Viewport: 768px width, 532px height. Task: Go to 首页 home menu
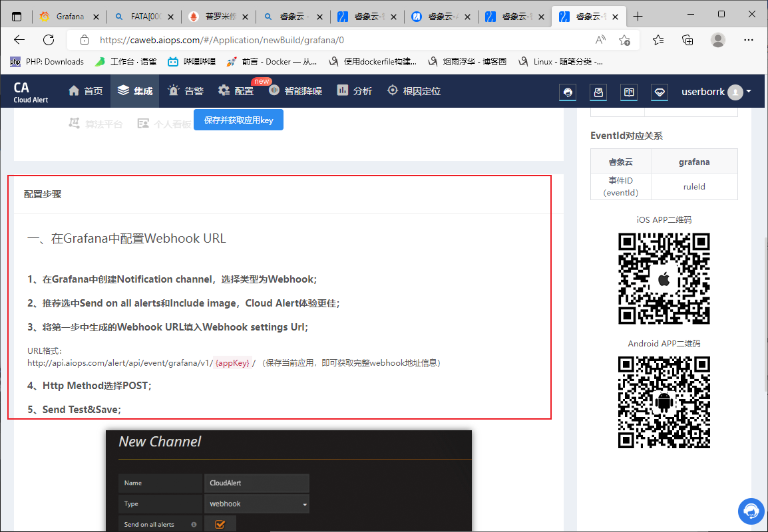point(86,91)
